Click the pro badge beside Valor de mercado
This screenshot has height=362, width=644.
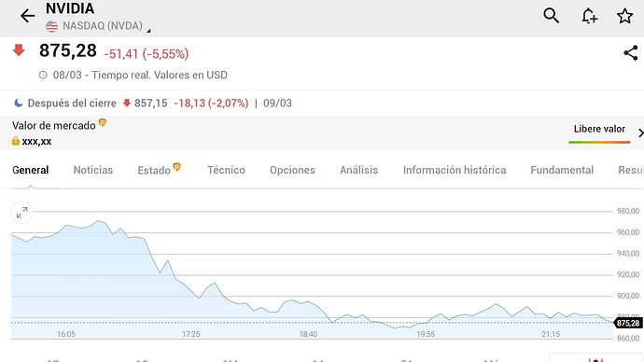pos(103,122)
